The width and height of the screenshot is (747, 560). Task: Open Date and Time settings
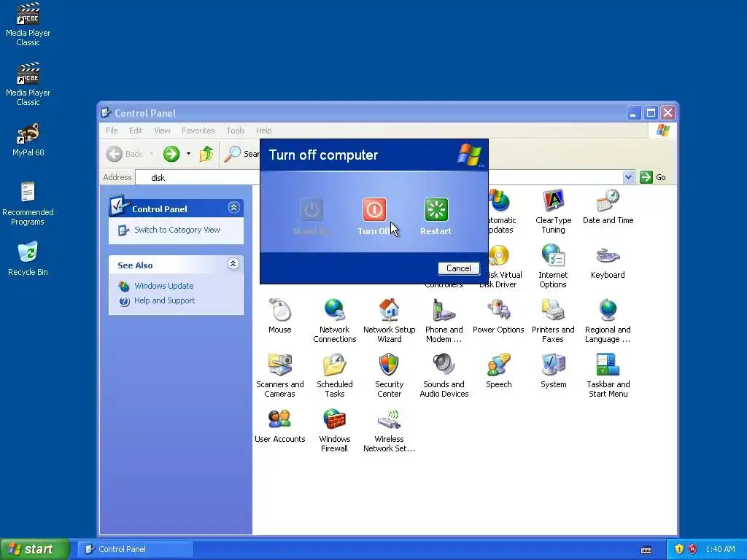pyautogui.click(x=608, y=207)
